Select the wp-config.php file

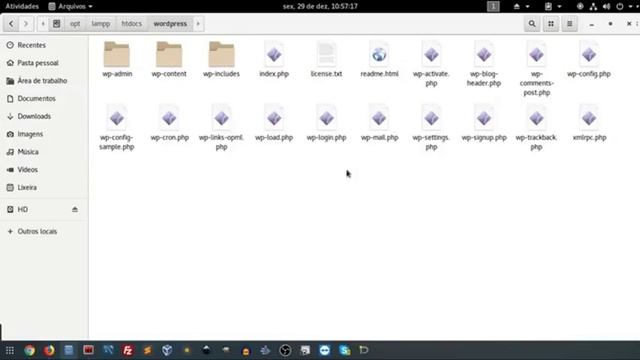tap(589, 59)
